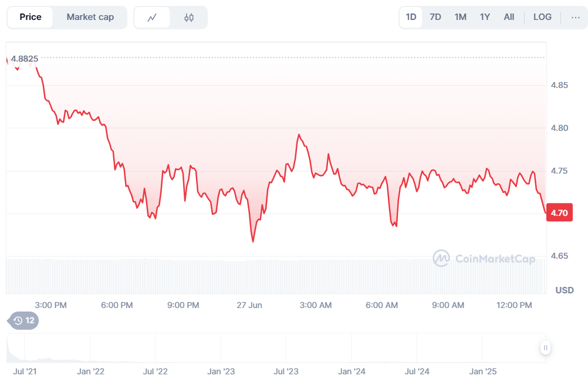Click the 6:00 PM x-axis label
This screenshot has width=588, height=379.
pos(117,305)
